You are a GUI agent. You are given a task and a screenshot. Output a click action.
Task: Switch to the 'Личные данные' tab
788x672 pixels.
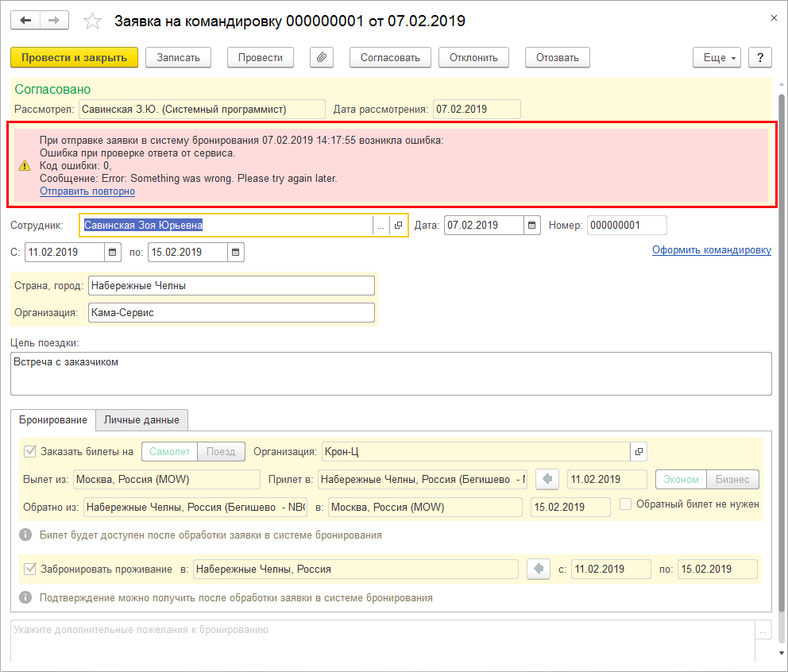click(x=141, y=419)
